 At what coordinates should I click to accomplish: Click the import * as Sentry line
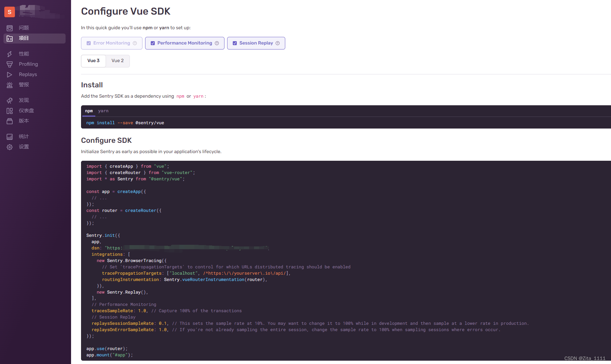pyautogui.click(x=135, y=179)
